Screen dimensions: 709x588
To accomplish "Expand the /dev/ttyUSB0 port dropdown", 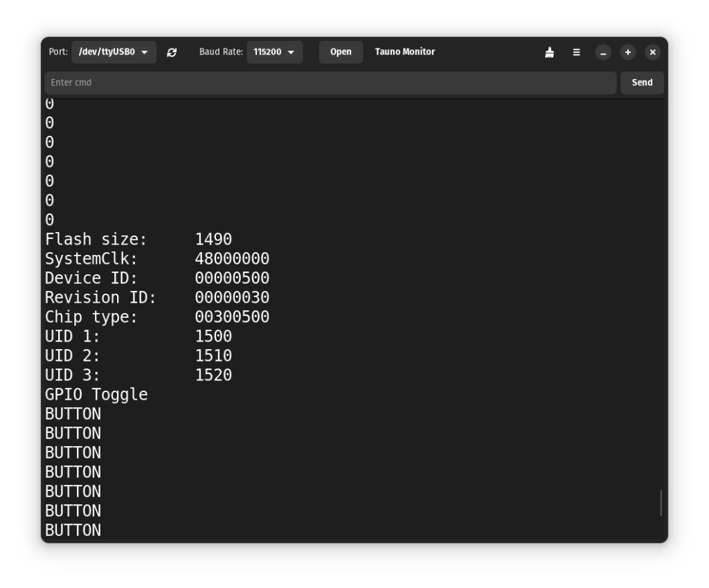I will (x=114, y=52).
